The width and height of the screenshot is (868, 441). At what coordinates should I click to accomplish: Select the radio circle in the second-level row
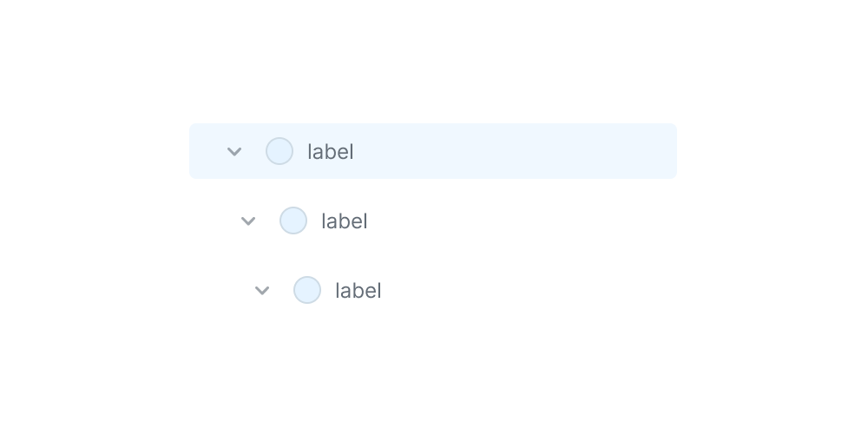pyautogui.click(x=293, y=220)
